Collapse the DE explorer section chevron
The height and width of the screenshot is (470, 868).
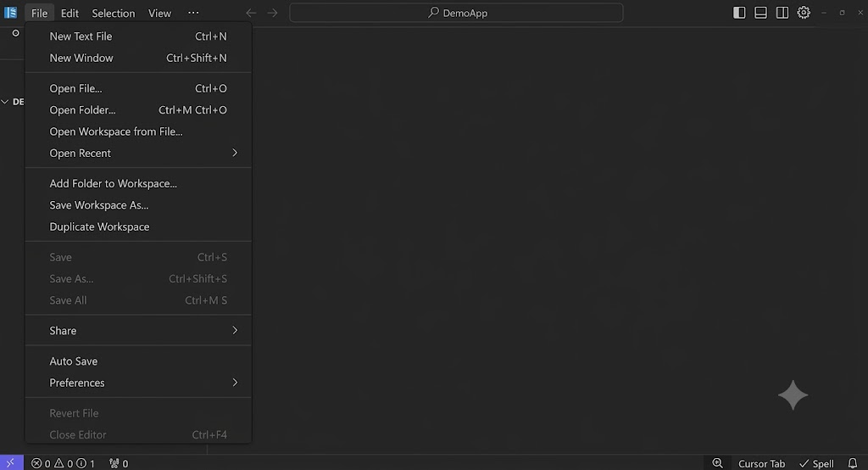point(5,102)
